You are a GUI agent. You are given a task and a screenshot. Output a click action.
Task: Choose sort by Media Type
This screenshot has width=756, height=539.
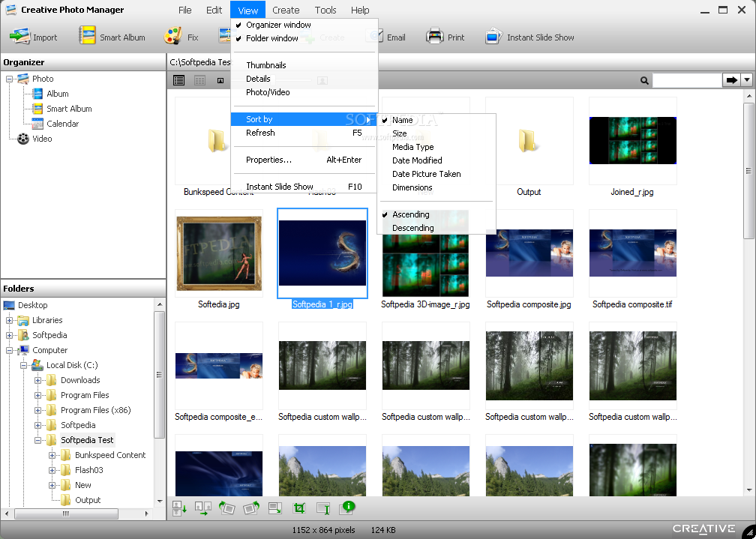(413, 147)
